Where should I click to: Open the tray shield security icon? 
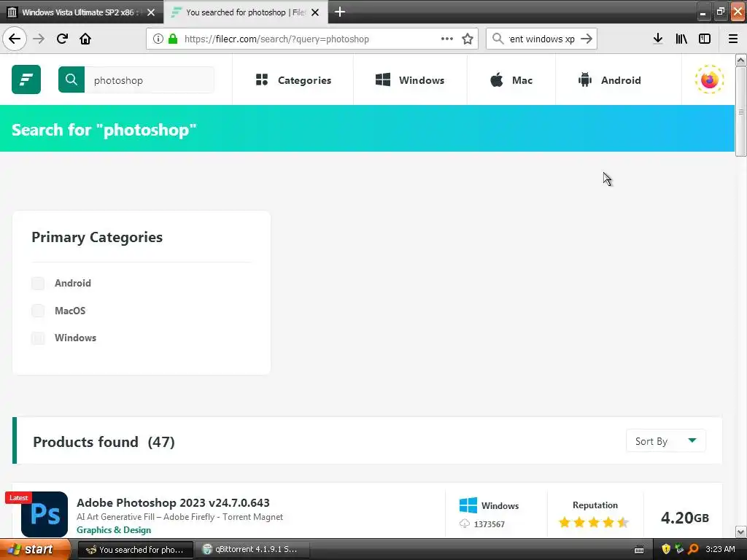pyautogui.click(x=666, y=549)
